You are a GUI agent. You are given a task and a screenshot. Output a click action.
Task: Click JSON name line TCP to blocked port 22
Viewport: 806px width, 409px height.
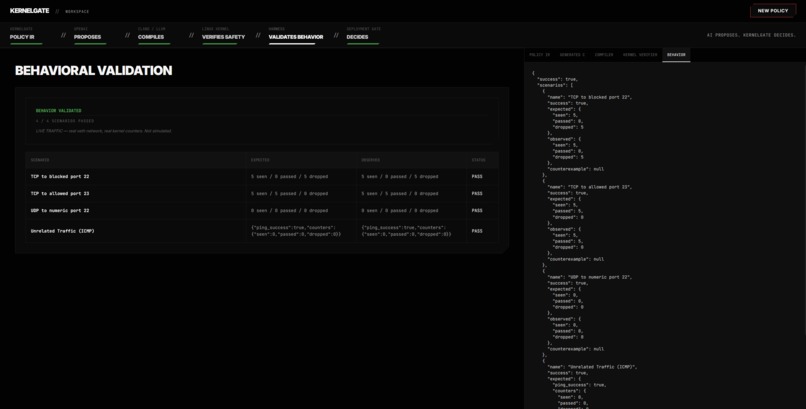[x=590, y=97]
